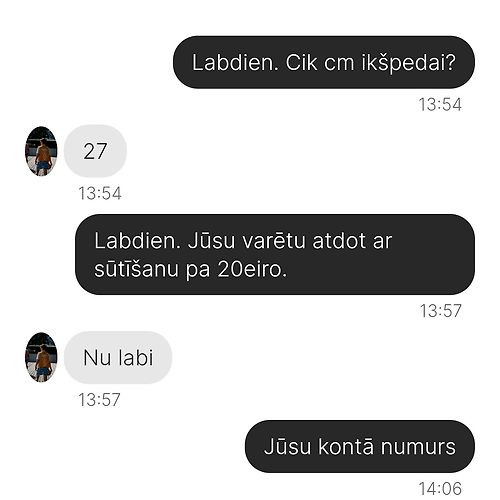
Task: Click the 14:06 timestamp at the bottom
Action: click(440, 489)
